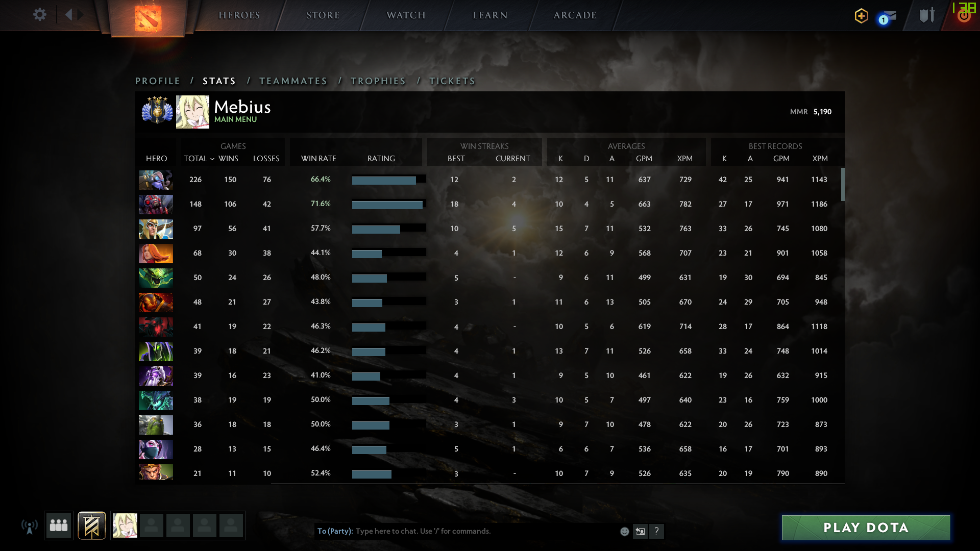Open the emoticon picker in chat

(624, 531)
